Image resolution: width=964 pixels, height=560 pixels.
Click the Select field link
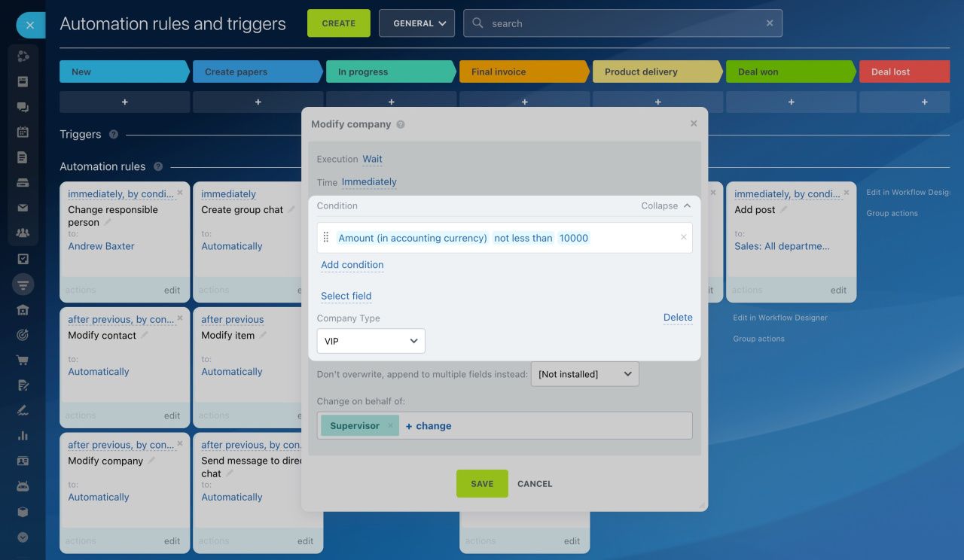[346, 297]
